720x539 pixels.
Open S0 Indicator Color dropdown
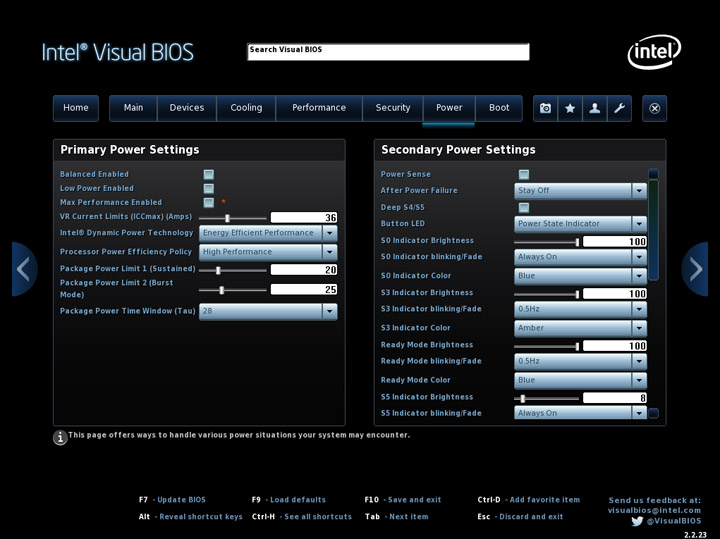click(580, 276)
